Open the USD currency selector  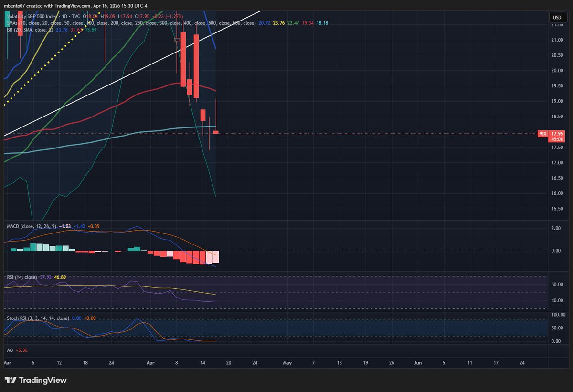point(557,18)
